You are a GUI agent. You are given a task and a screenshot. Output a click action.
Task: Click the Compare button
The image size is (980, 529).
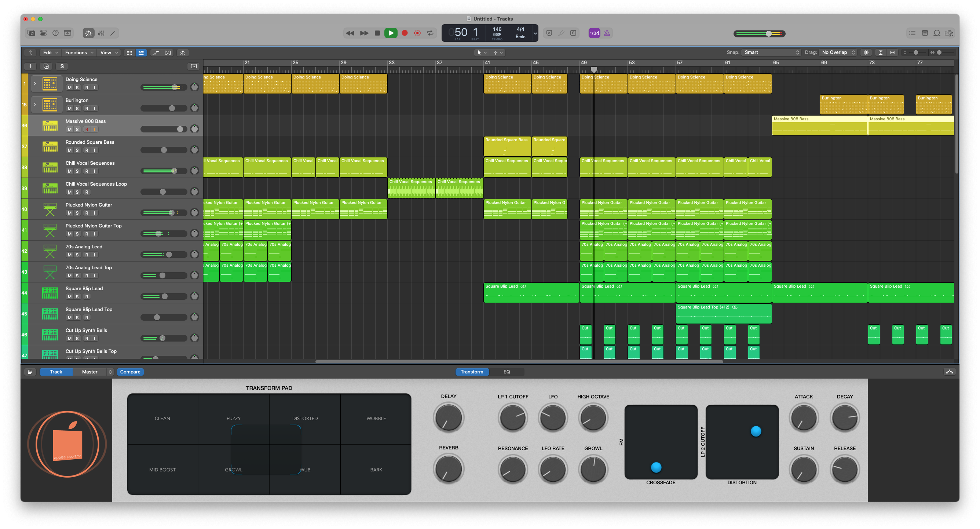pyautogui.click(x=130, y=372)
